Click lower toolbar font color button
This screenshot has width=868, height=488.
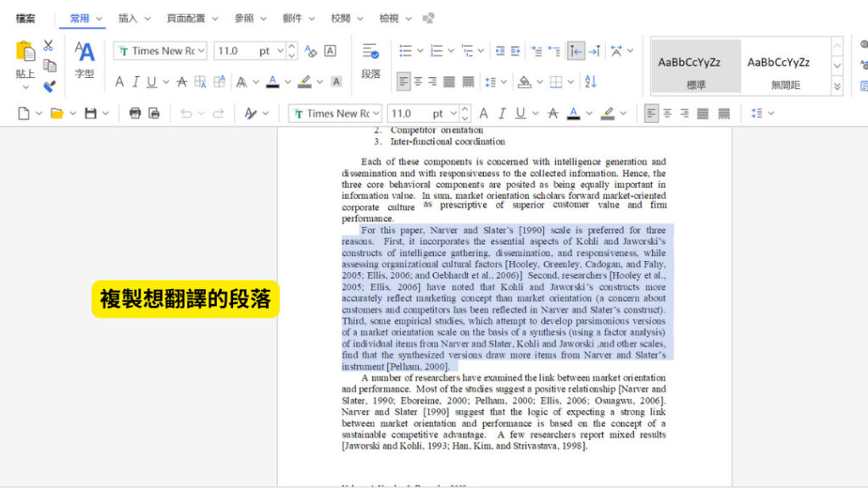tap(574, 114)
